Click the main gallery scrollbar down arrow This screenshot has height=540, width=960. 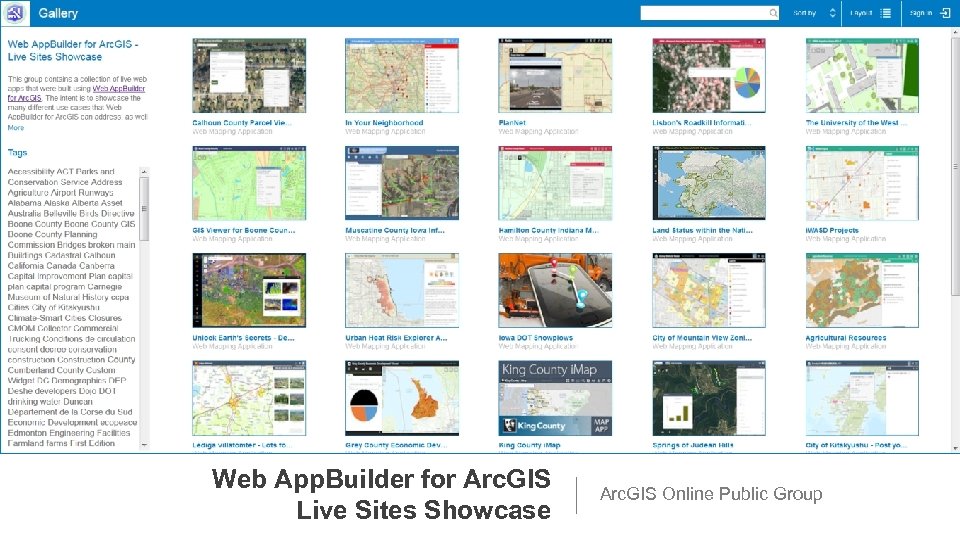pyautogui.click(x=955, y=448)
